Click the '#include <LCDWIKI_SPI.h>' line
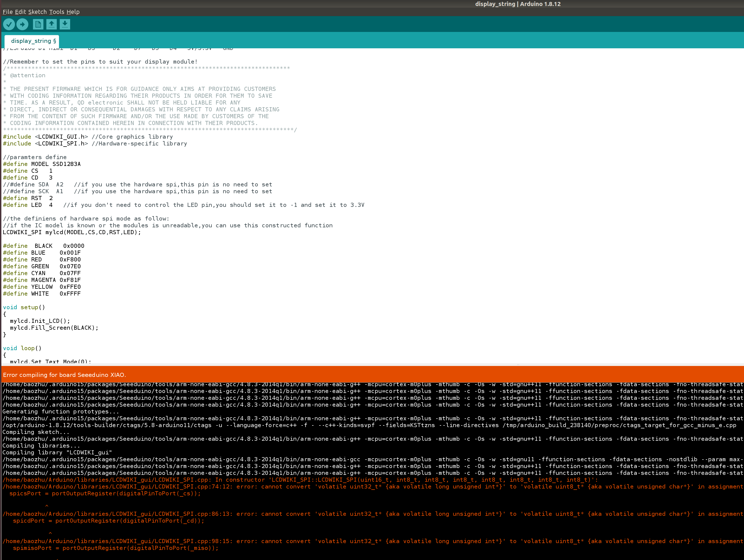744x560 pixels. point(95,143)
